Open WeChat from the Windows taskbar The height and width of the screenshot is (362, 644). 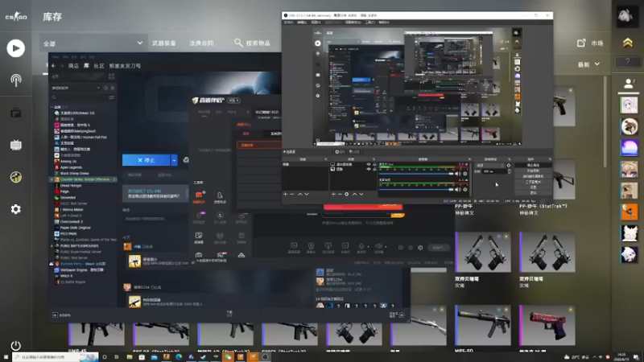click(228, 357)
